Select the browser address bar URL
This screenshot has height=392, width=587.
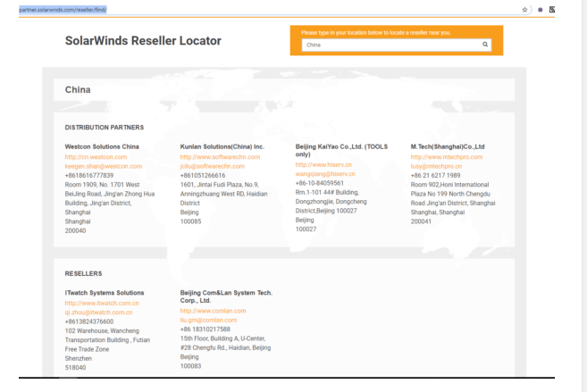(x=63, y=10)
